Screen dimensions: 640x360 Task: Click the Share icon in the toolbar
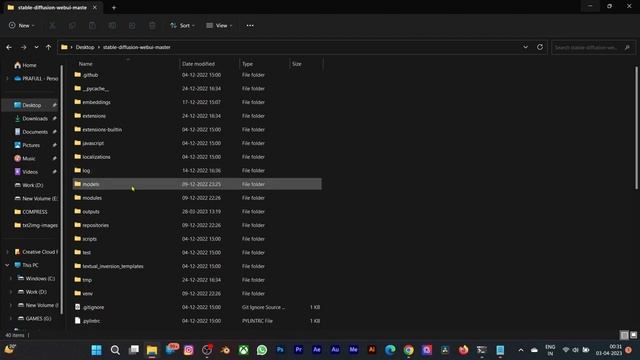[132, 26]
